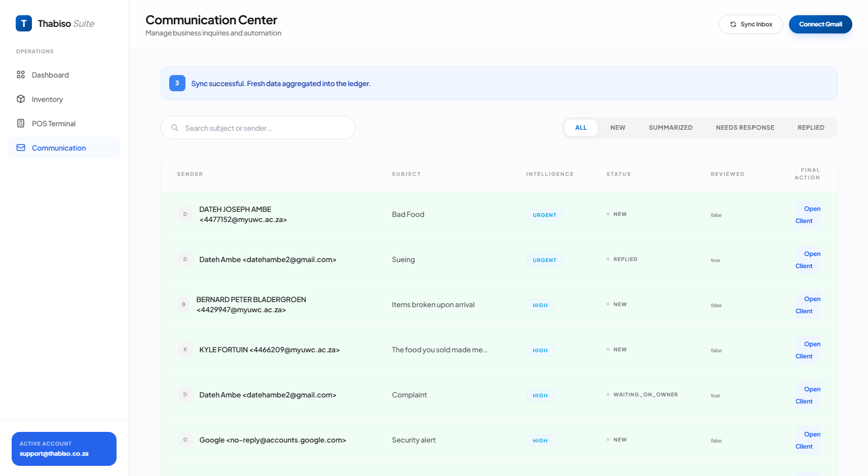The image size is (868, 476).
Task: Open Inventory via its box icon
Action: tap(21, 99)
